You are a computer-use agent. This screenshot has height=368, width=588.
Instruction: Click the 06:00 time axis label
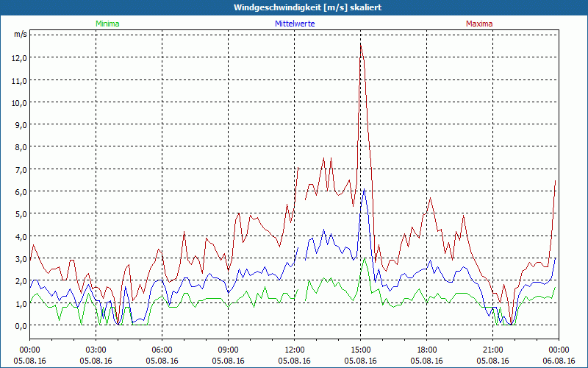(x=162, y=350)
